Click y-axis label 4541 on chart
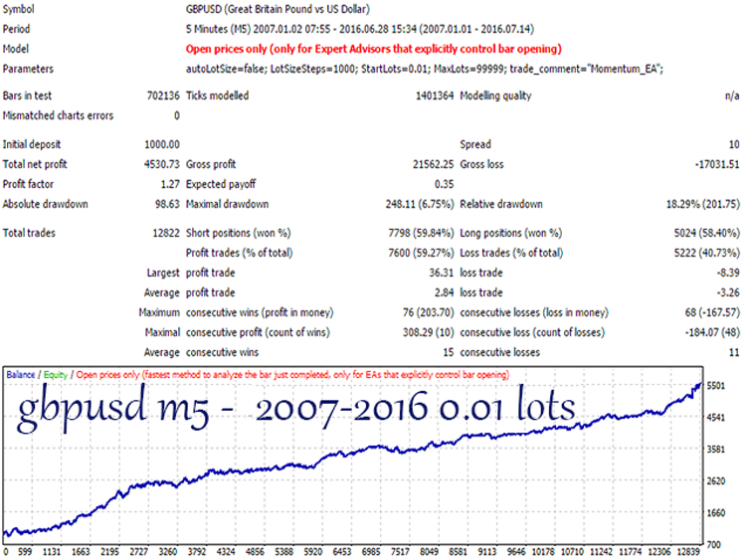Image resolution: width=746 pixels, height=560 pixels. [x=716, y=418]
